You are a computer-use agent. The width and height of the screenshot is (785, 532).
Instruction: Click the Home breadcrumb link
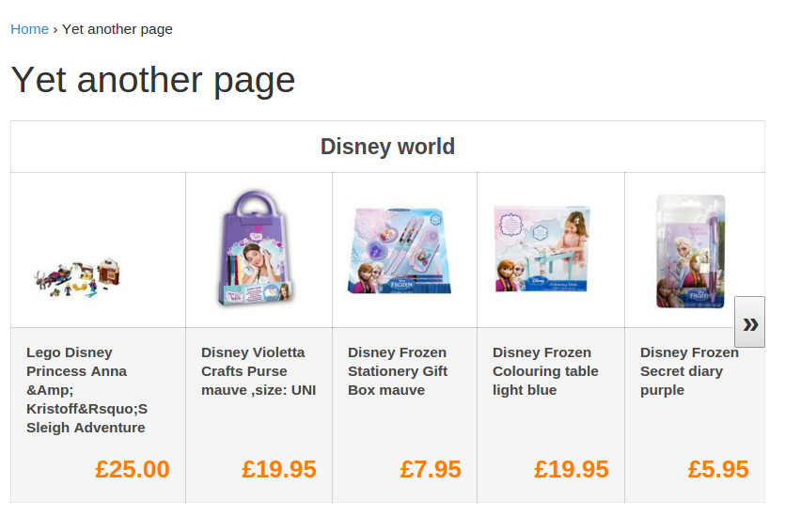click(29, 29)
